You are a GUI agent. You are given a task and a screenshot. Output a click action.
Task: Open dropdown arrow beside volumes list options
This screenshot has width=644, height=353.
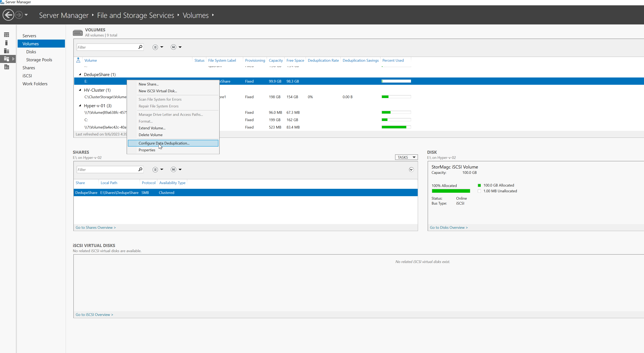(162, 47)
